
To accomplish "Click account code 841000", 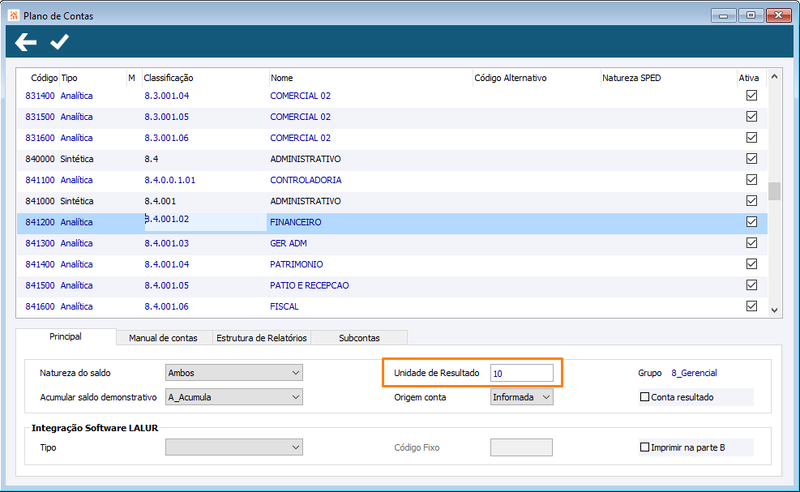I will coord(40,201).
